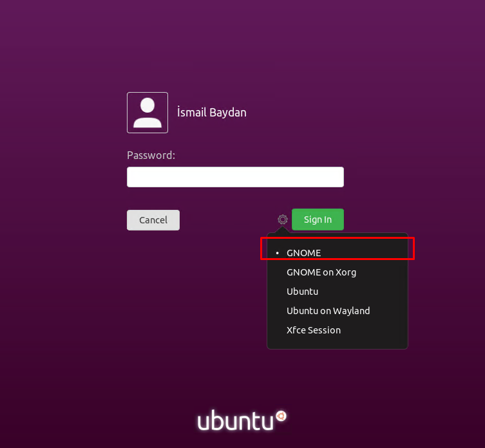Viewport: 485px width, 448px height.
Task: Click the Cancel button
Action: point(153,220)
